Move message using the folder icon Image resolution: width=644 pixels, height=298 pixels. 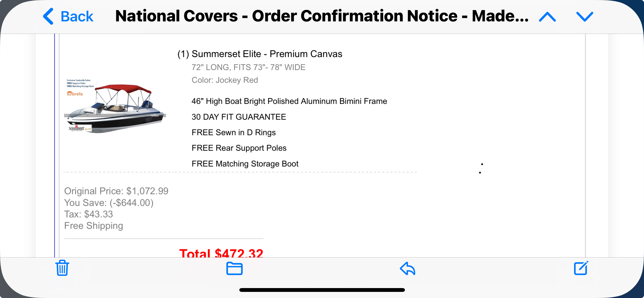234,268
